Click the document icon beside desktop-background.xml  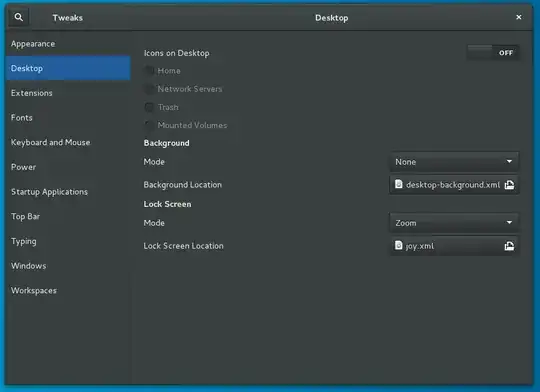click(398, 184)
